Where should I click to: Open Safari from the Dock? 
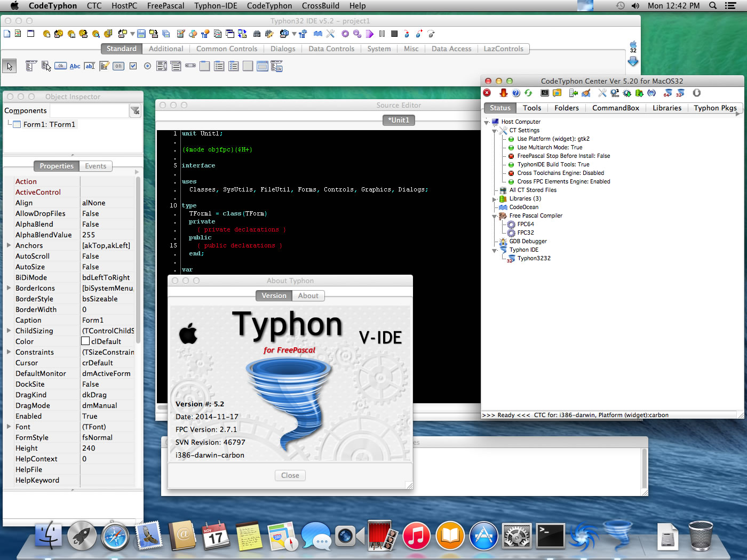[x=115, y=536]
